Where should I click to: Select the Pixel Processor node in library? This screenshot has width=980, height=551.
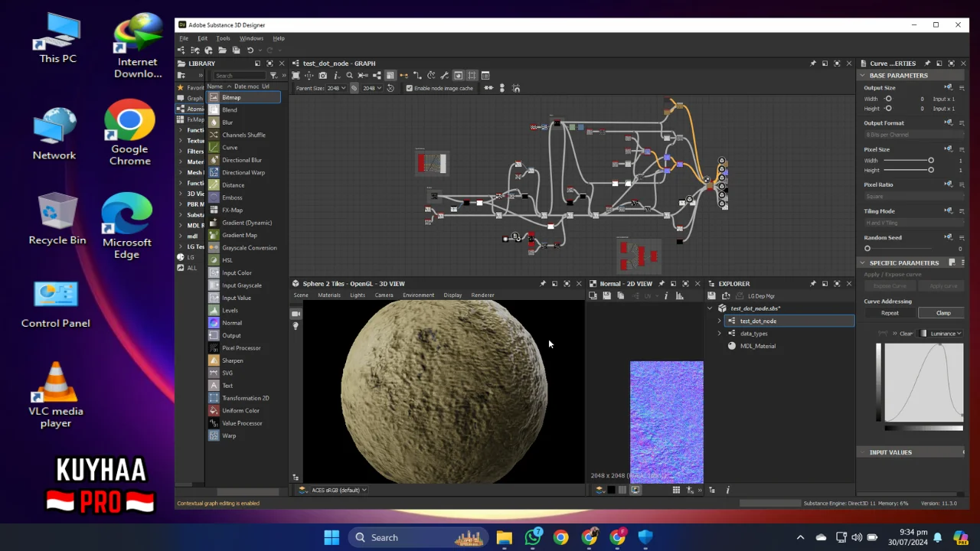pyautogui.click(x=245, y=348)
